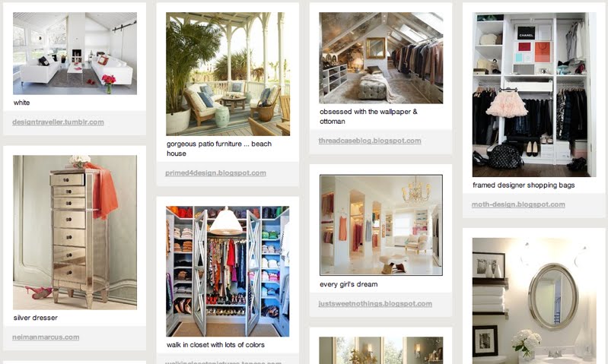The image size is (608, 364).
Task: Click the designtraveller.tumblr.com source link
Action: click(58, 122)
